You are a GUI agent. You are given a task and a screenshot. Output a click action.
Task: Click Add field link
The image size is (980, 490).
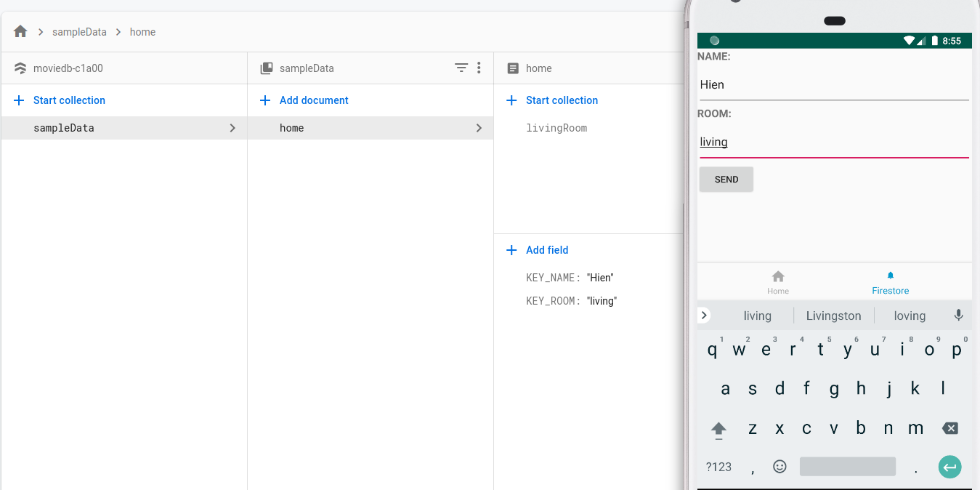click(x=546, y=250)
